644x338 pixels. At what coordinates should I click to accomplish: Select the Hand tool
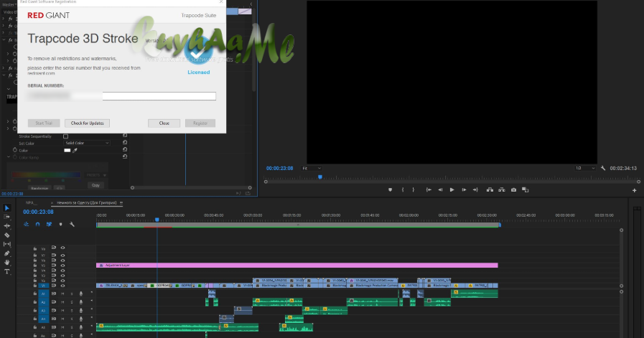point(7,263)
